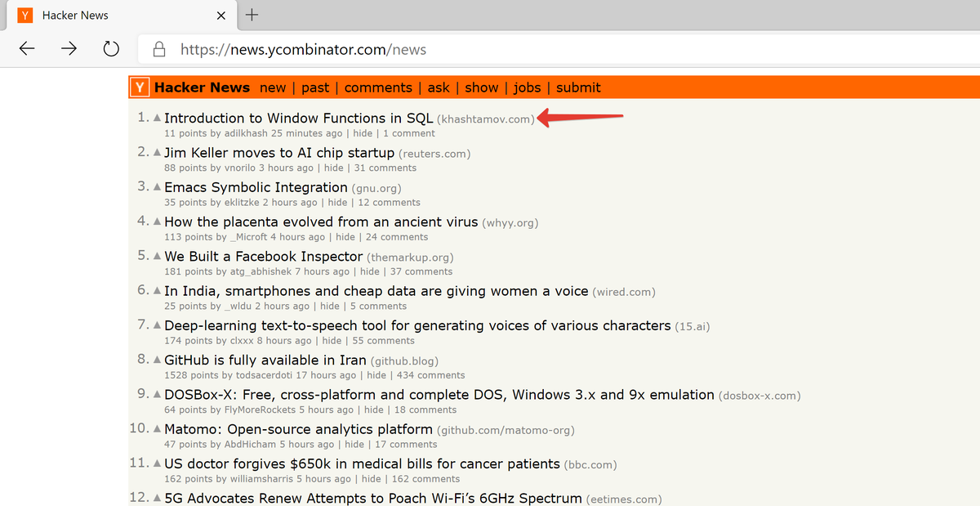Upvote the 5G Advocates story

(x=157, y=498)
